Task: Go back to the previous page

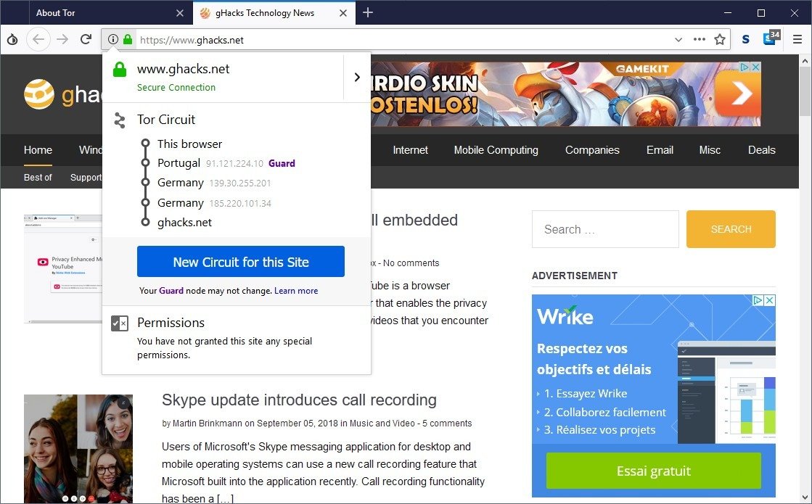Action: 38,39
